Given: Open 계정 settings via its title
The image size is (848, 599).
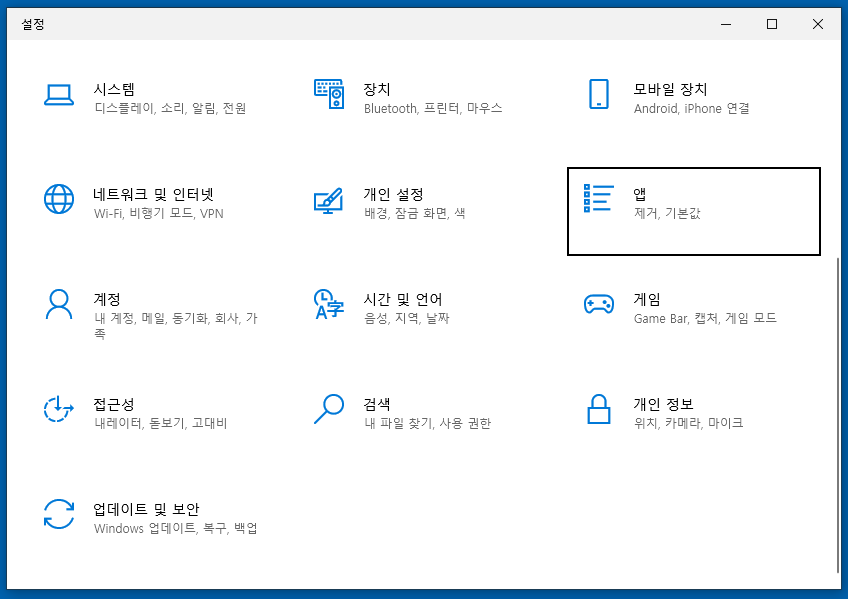Looking at the screenshot, I should [107, 300].
